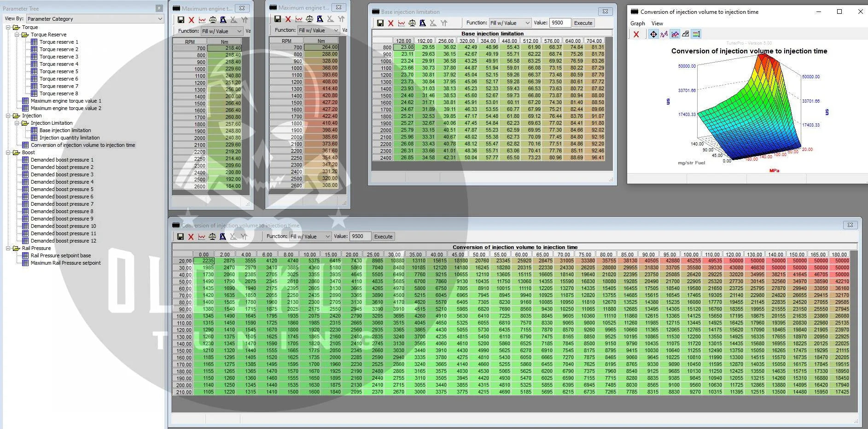Open the View menu in 3D graph window
Image resolution: width=868 pixels, height=429 pixels.
pos(657,23)
